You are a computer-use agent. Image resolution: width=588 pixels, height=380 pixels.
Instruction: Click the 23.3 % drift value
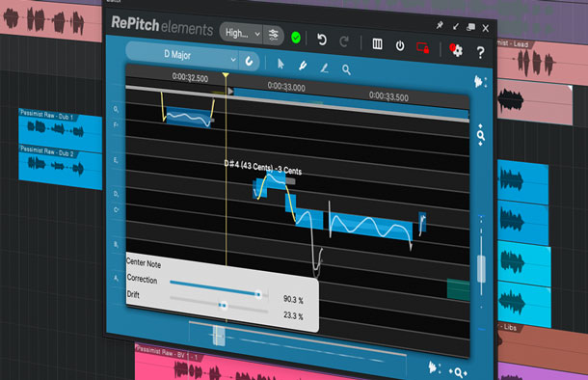(x=293, y=315)
